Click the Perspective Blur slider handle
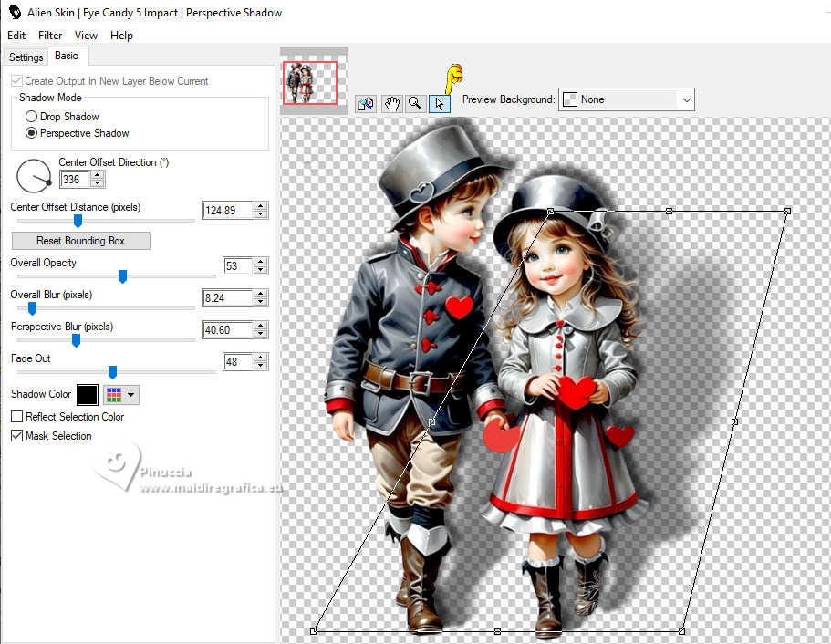Viewport: 831px width, 644px height. pos(77,340)
